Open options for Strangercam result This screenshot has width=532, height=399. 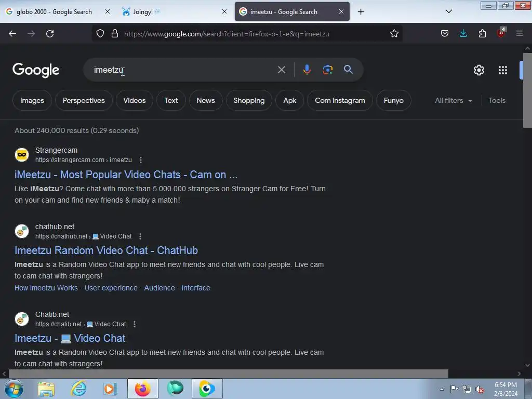point(141,160)
